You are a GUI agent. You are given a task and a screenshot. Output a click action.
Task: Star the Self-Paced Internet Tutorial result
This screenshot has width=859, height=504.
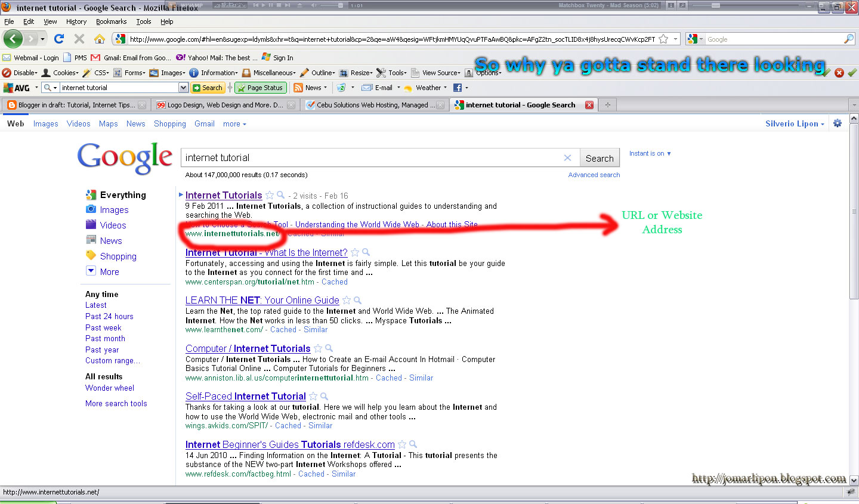pos(313,396)
